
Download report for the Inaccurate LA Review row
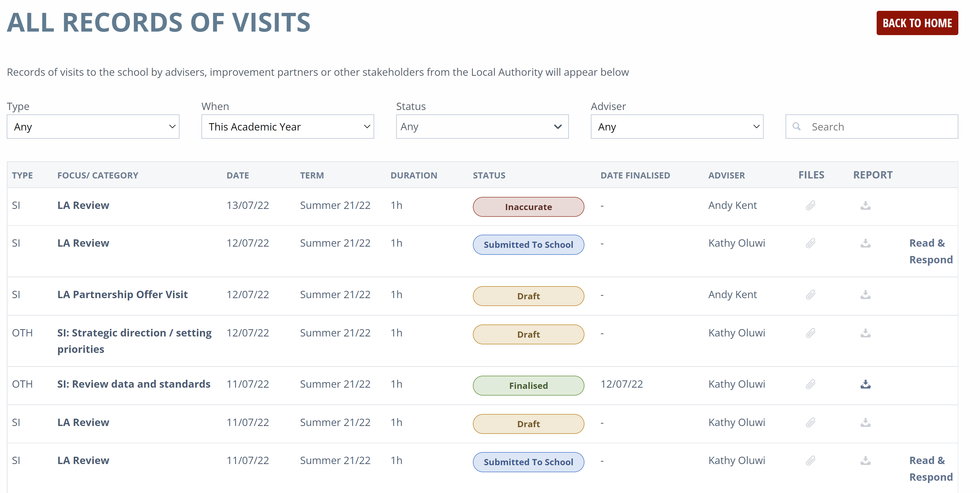866,206
